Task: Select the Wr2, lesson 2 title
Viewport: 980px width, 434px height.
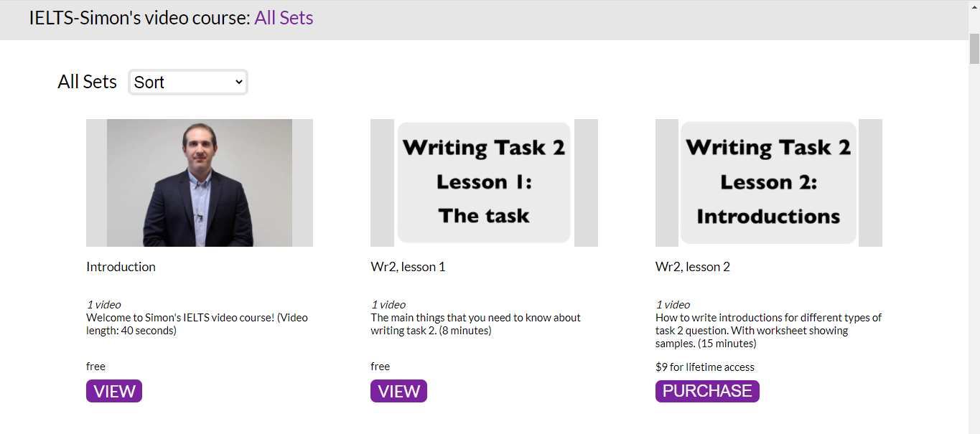Action: [x=693, y=267]
